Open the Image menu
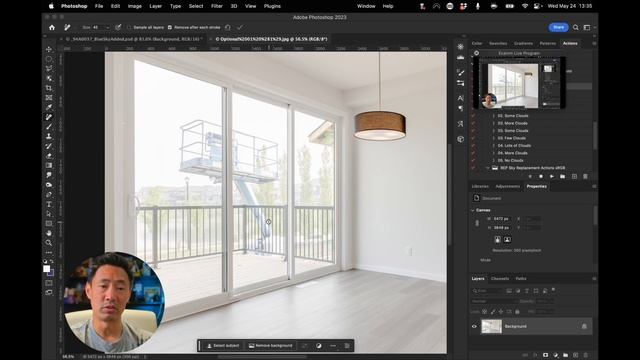The width and height of the screenshot is (640, 360). (x=135, y=6)
